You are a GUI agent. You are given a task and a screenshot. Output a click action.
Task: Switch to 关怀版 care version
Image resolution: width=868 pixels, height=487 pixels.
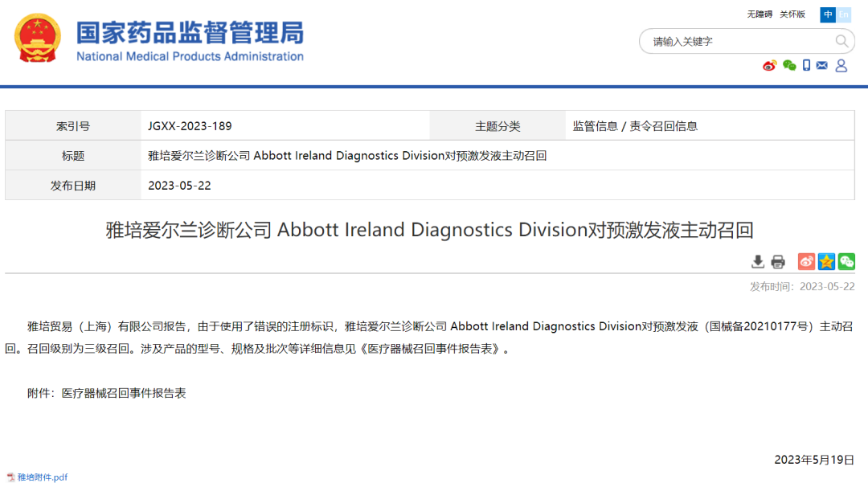(792, 14)
